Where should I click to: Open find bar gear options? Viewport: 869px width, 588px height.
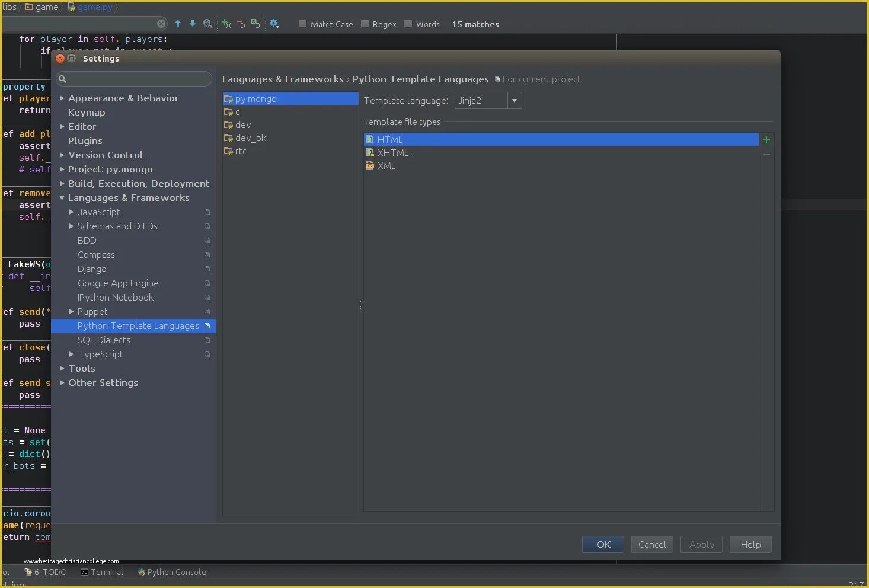click(x=274, y=24)
